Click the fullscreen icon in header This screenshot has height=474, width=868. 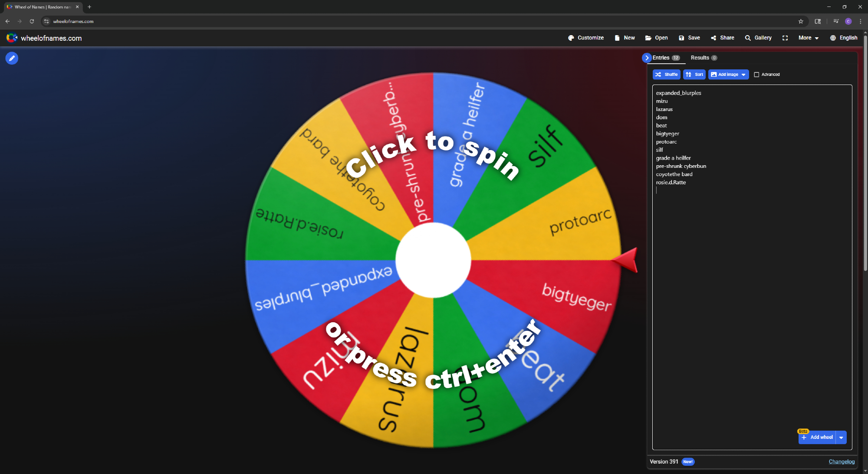click(x=785, y=38)
